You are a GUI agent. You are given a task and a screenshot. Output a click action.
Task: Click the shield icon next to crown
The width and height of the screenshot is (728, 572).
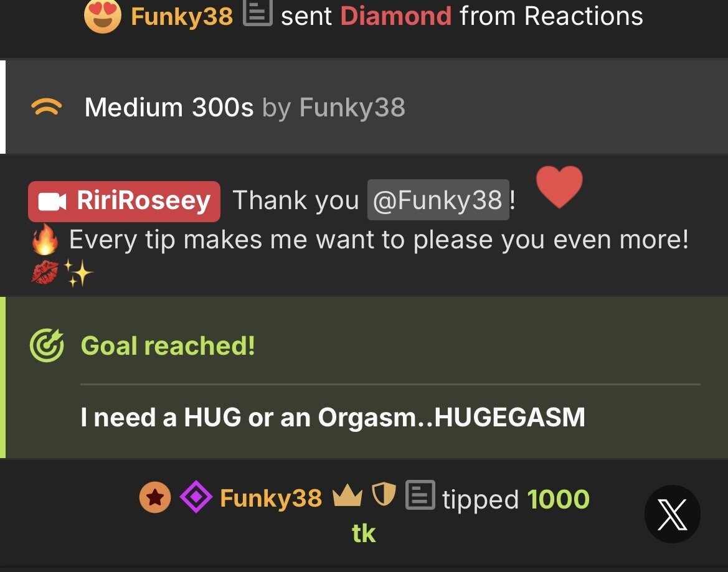(384, 494)
